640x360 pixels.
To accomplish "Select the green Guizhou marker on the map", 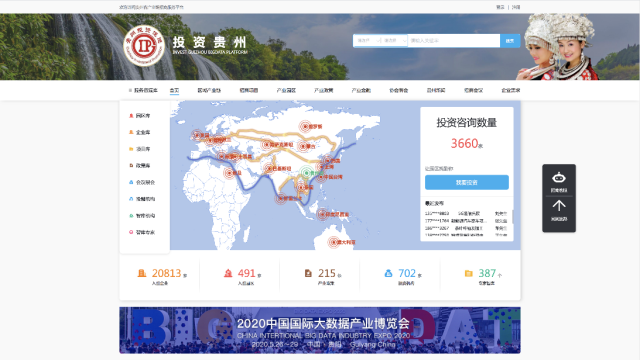I will pos(307,173).
